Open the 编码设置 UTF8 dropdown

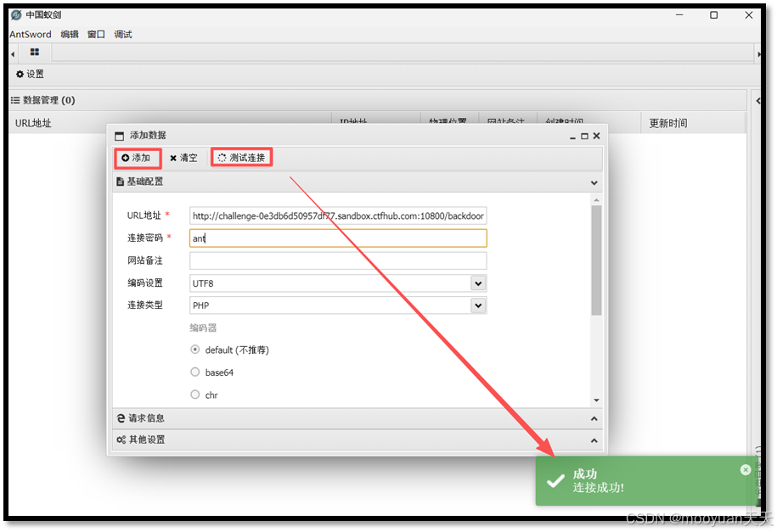pyautogui.click(x=478, y=283)
